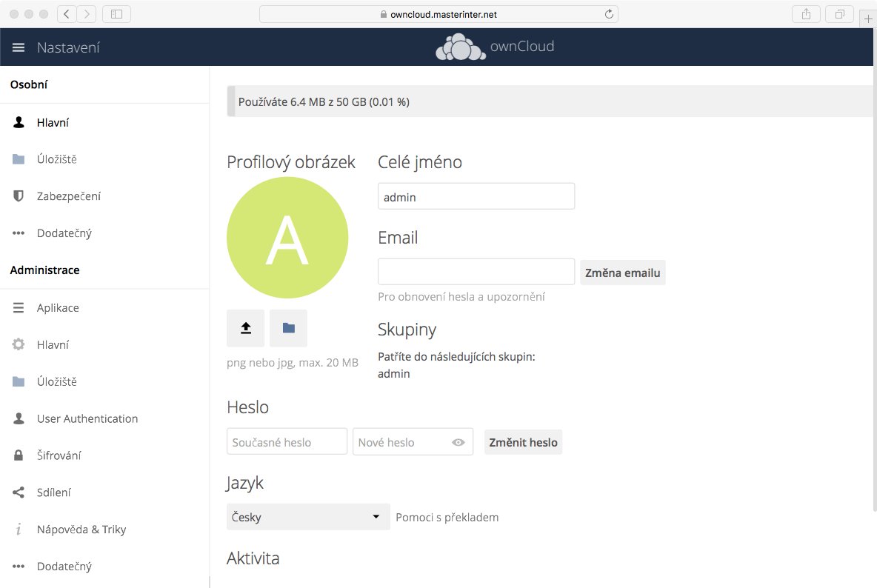
Task: Click the person icon beside personal Hlavní
Action: [19, 122]
